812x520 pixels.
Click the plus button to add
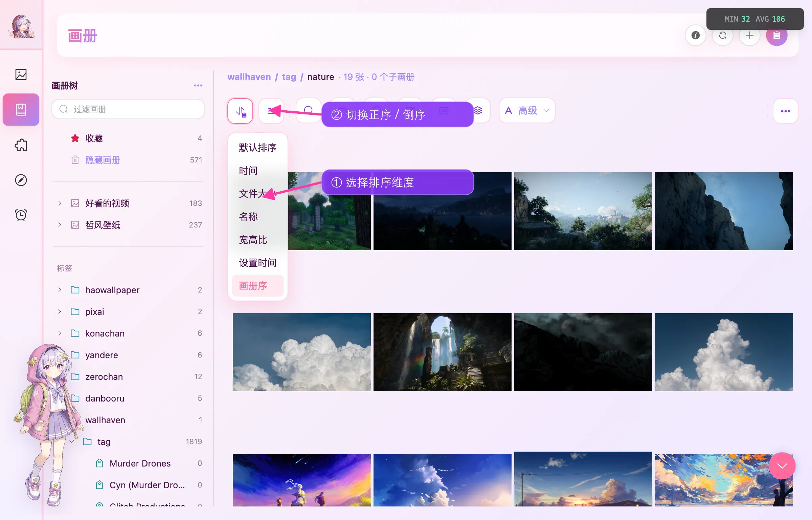(x=749, y=35)
